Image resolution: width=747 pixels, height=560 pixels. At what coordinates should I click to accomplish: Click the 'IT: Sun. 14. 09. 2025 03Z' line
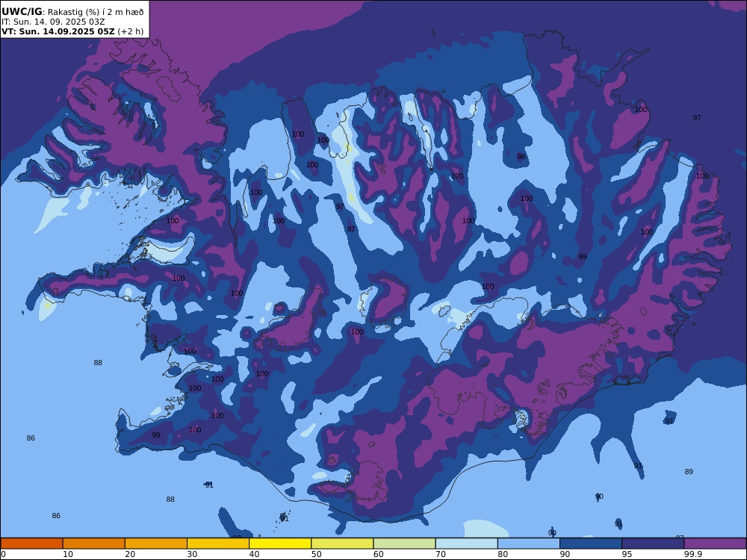[53, 22]
